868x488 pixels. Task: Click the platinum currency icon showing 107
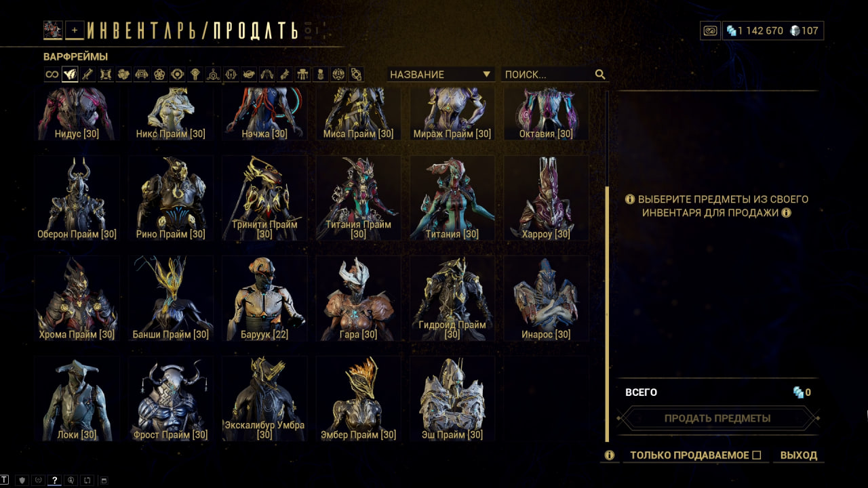(x=795, y=30)
